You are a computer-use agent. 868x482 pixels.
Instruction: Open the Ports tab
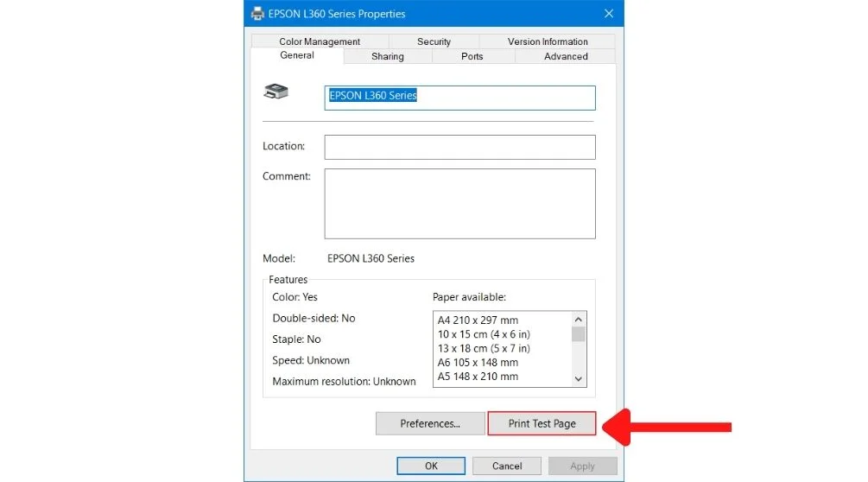(x=472, y=56)
